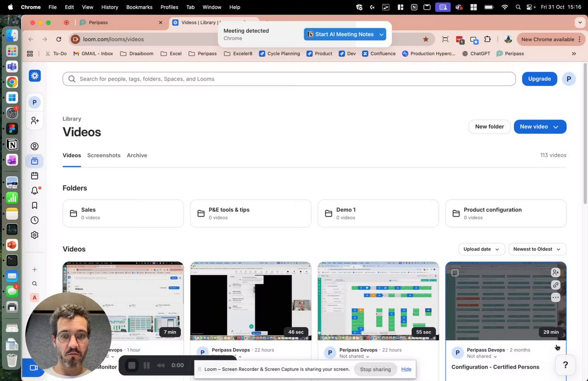This screenshot has height=381, width=588.
Task: Open the 'P' workspace switcher in sidebar
Action: 34,102
